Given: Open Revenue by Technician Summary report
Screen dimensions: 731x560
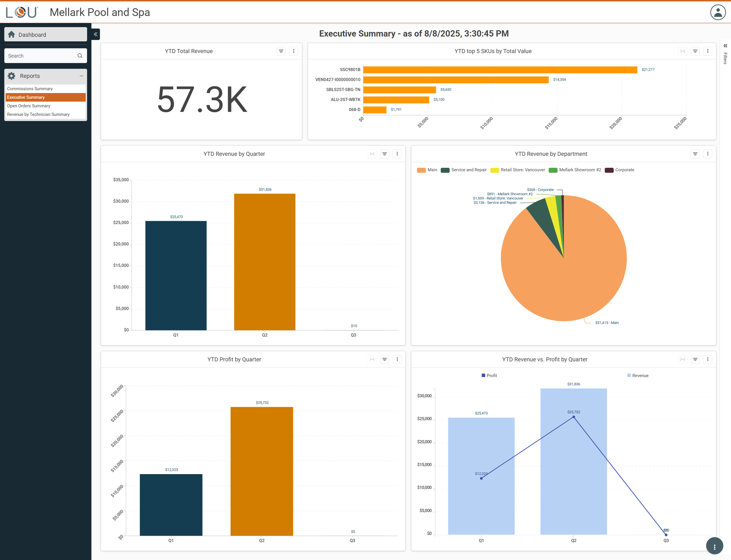Looking at the screenshot, I should tap(38, 114).
